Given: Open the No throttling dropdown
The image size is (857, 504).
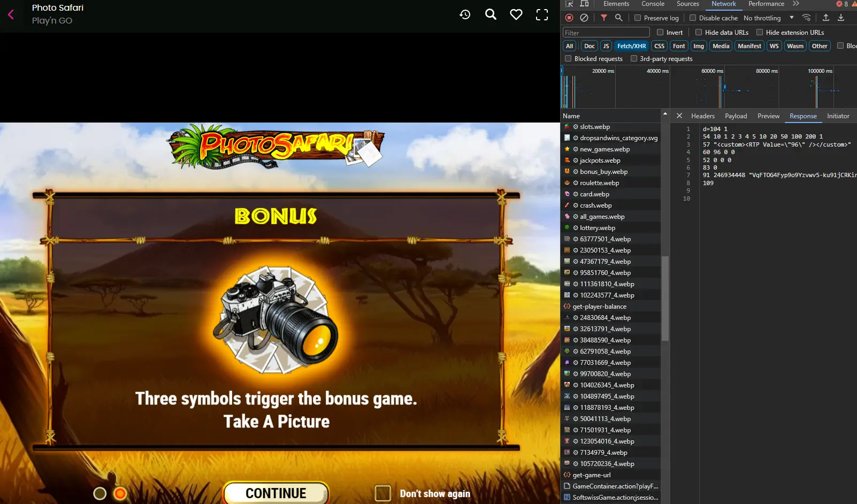Looking at the screenshot, I should [768, 18].
